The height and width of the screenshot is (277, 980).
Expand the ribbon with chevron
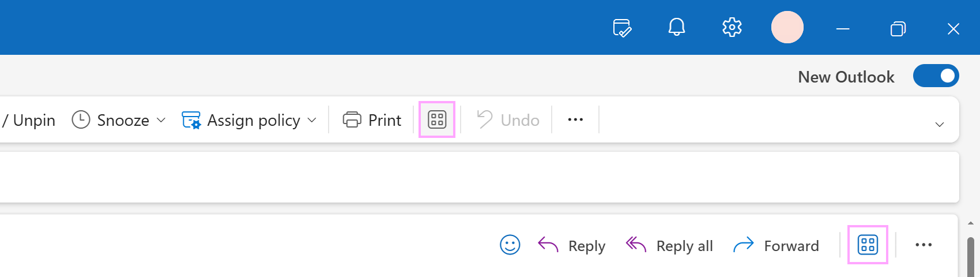tap(940, 124)
